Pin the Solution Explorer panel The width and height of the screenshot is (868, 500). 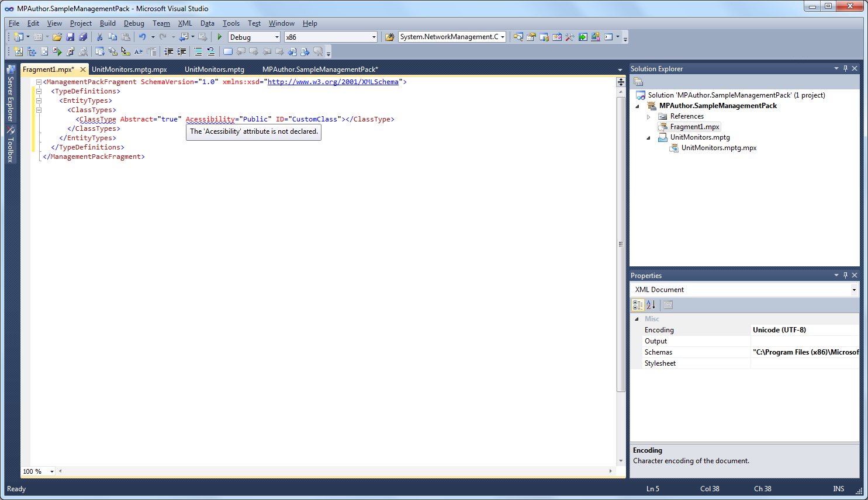point(845,68)
